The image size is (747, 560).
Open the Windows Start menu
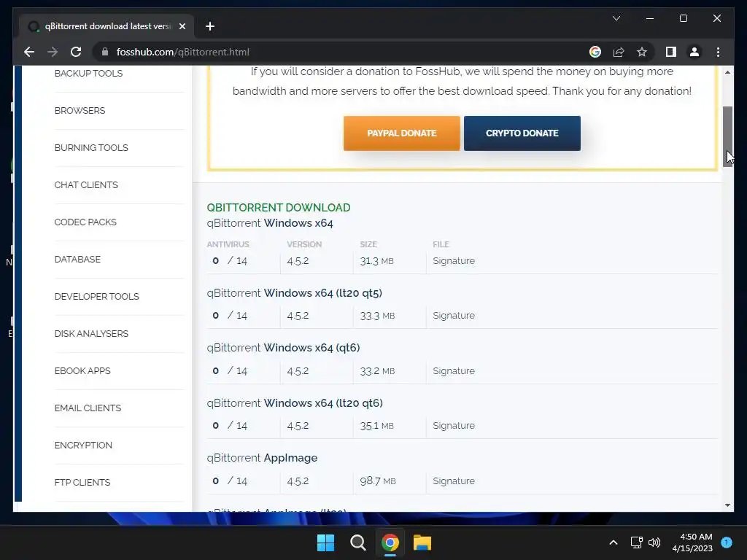[x=326, y=542]
